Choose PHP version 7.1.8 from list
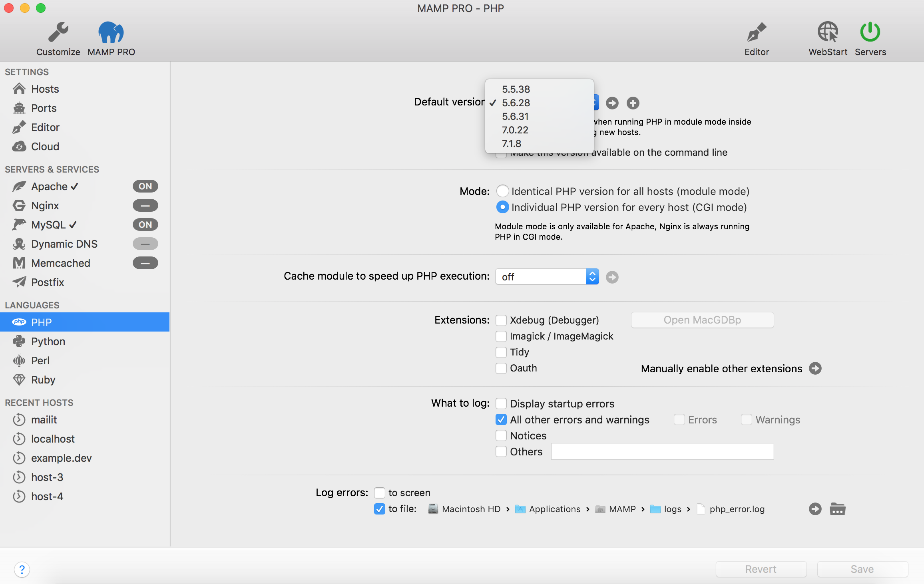924x584 pixels. [x=539, y=143]
